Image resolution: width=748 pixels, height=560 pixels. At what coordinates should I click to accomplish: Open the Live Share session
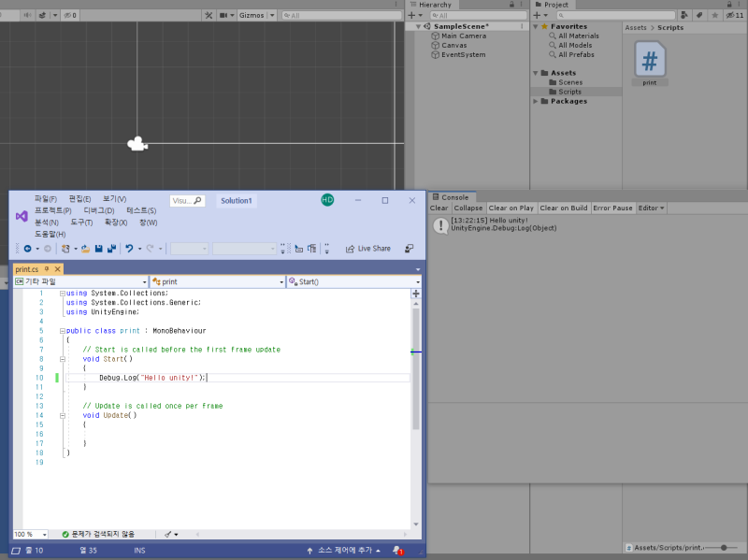coord(368,249)
